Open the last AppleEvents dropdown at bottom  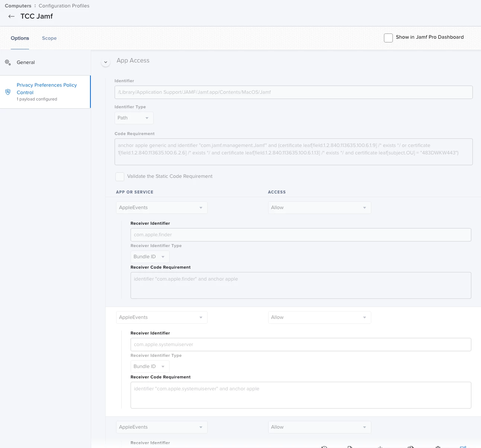point(161,427)
